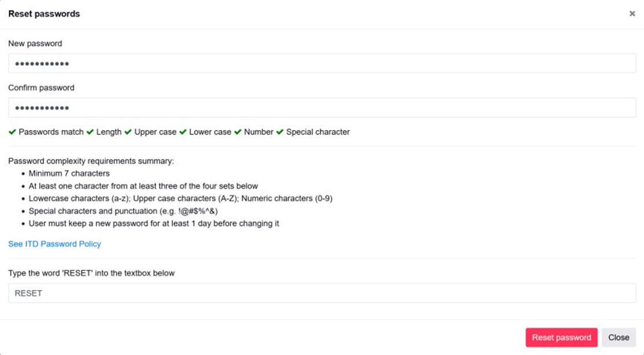This screenshot has width=644, height=355.
Task: Click the textbox containing RESET
Action: tap(322, 293)
